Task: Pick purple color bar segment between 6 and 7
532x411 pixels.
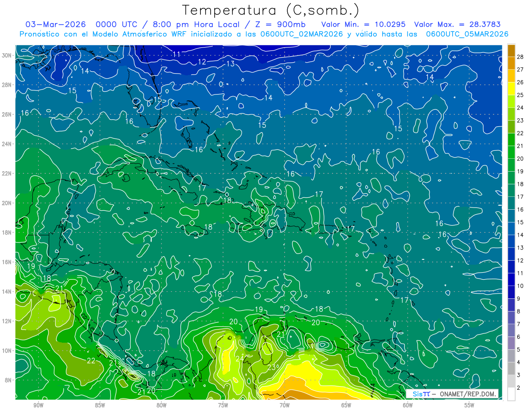Action: 511,330
